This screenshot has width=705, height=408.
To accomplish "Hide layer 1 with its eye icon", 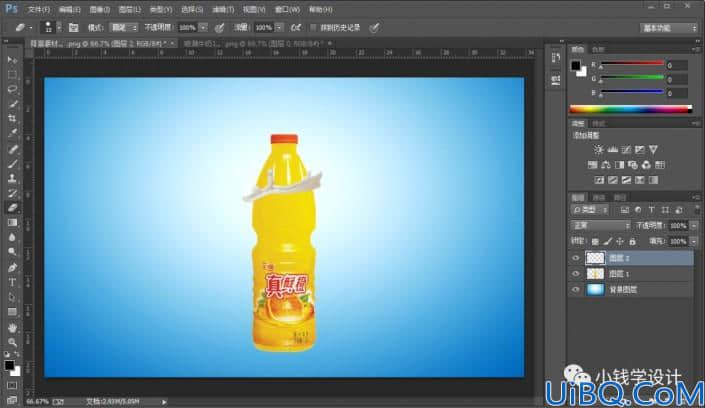I will [x=576, y=274].
